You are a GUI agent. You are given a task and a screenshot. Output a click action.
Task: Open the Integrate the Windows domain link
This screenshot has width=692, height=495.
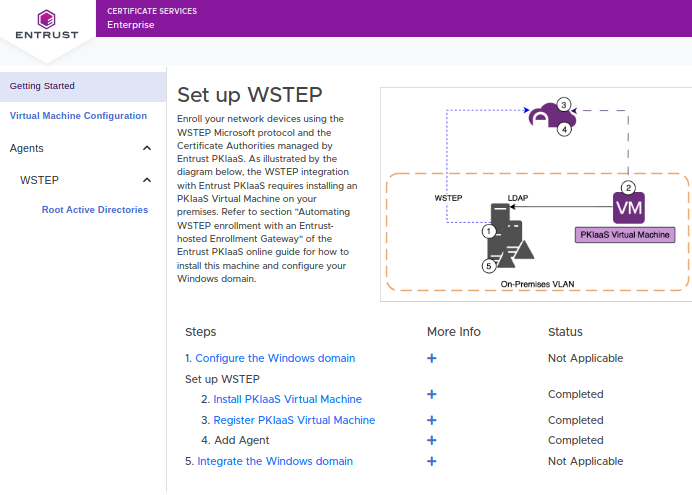[275, 461]
